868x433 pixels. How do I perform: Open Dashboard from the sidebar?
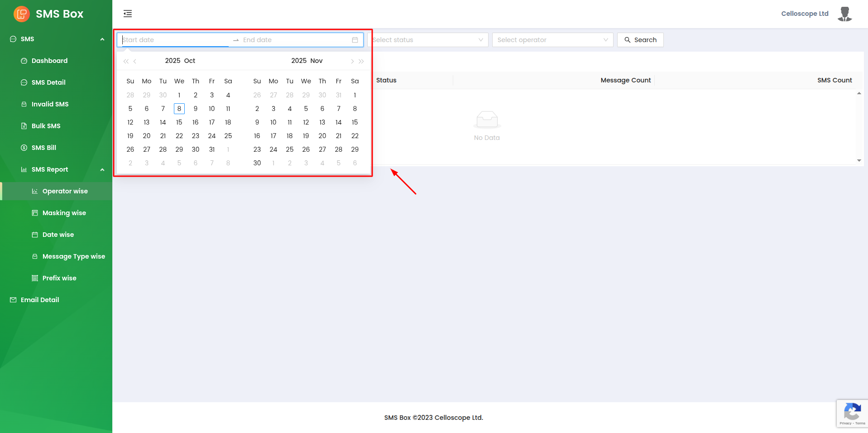pos(49,61)
